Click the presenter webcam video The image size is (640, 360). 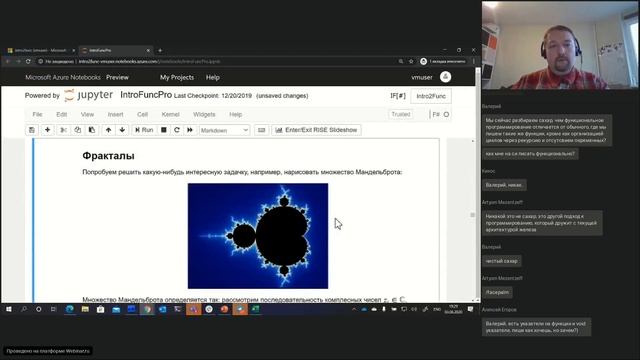tap(560, 45)
